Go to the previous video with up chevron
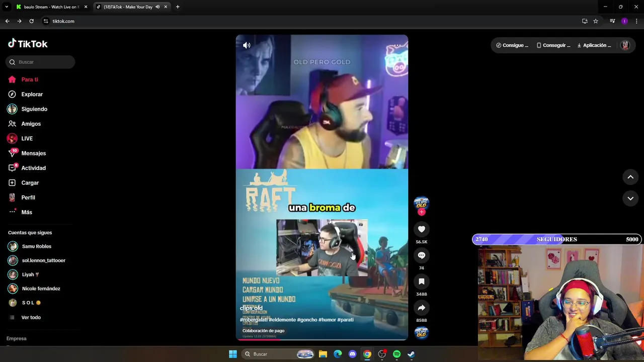Image resolution: width=644 pixels, height=362 pixels. pyautogui.click(x=630, y=177)
